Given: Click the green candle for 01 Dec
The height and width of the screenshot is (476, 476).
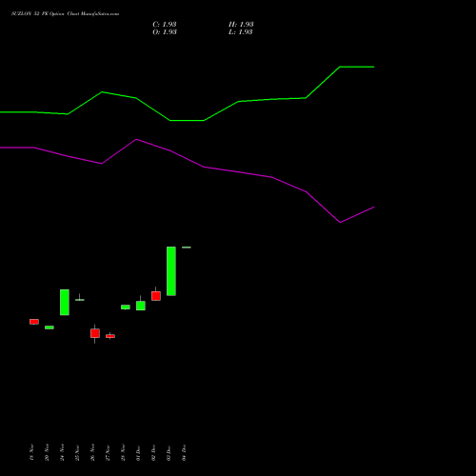Looking at the screenshot, I should 141,306.
